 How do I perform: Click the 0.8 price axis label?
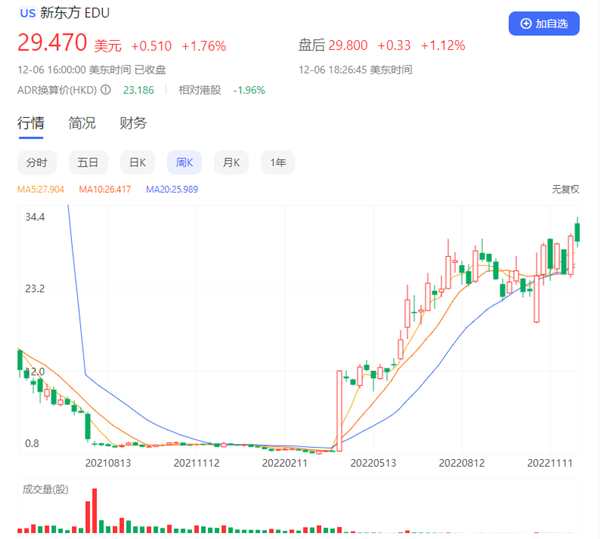tap(32, 443)
